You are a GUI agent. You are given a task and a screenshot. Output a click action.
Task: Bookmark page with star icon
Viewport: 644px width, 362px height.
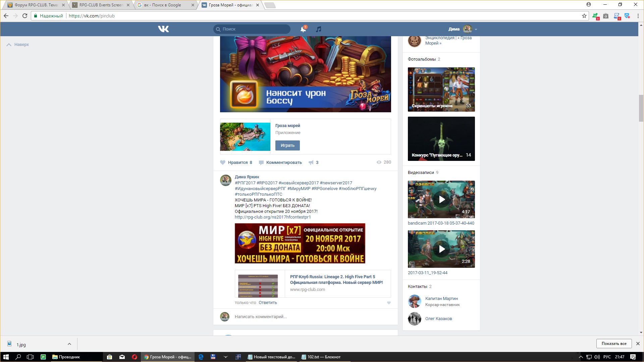584,16
